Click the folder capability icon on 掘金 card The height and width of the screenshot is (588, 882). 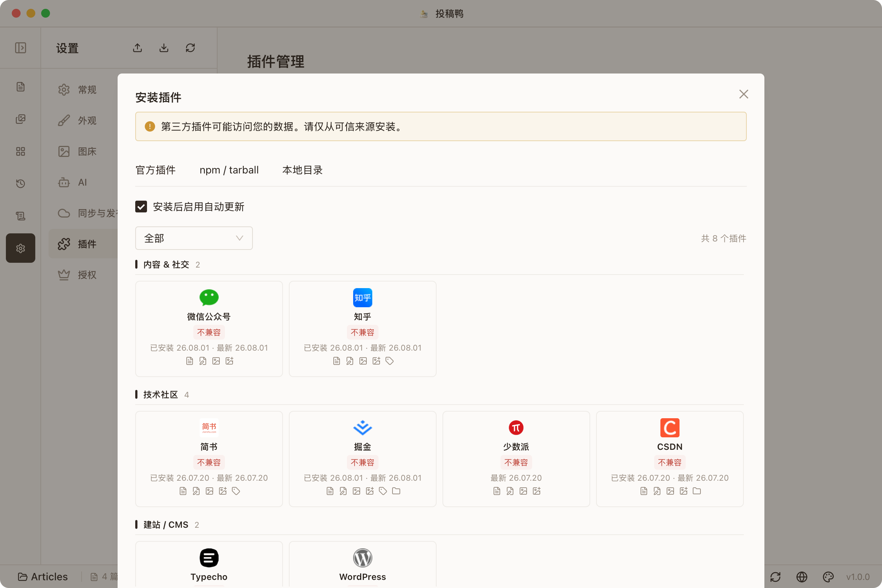[396, 491]
